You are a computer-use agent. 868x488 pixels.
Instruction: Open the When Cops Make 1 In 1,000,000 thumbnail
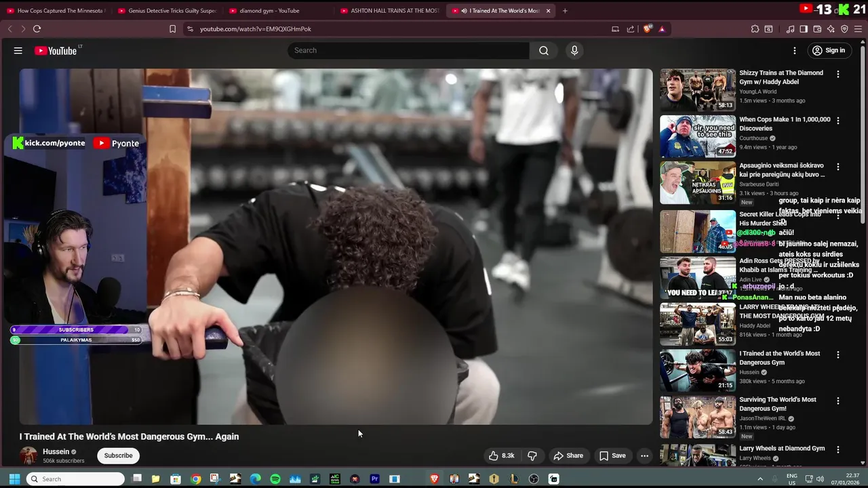point(698,136)
